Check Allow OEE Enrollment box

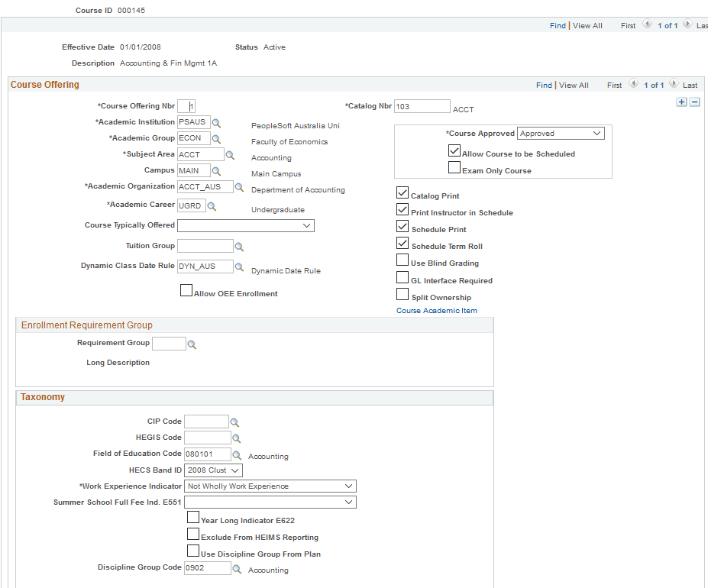[186, 290]
